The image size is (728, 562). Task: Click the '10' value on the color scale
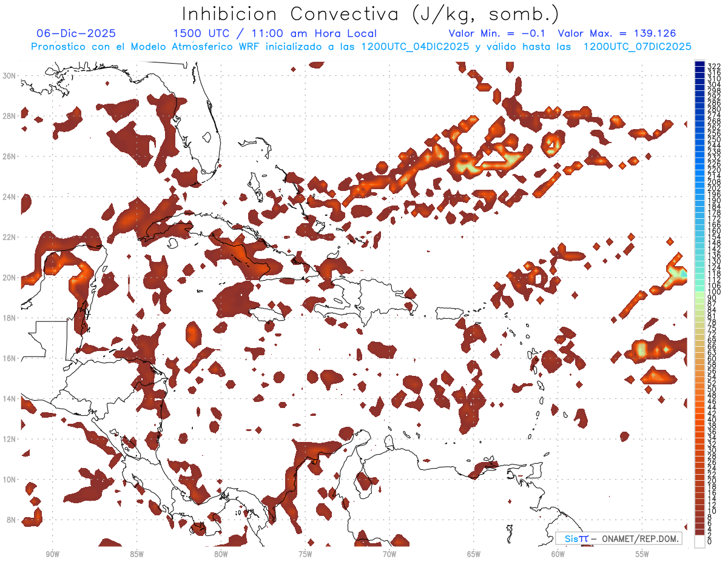[x=712, y=511]
